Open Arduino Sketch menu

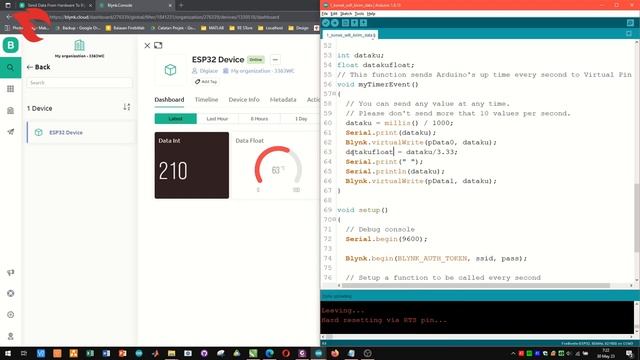pyautogui.click(x=346, y=14)
